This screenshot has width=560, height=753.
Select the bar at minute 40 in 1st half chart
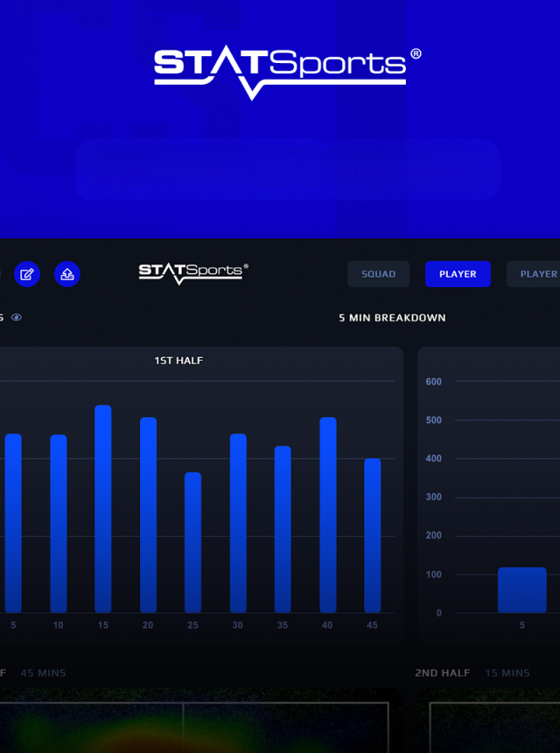pyautogui.click(x=328, y=515)
